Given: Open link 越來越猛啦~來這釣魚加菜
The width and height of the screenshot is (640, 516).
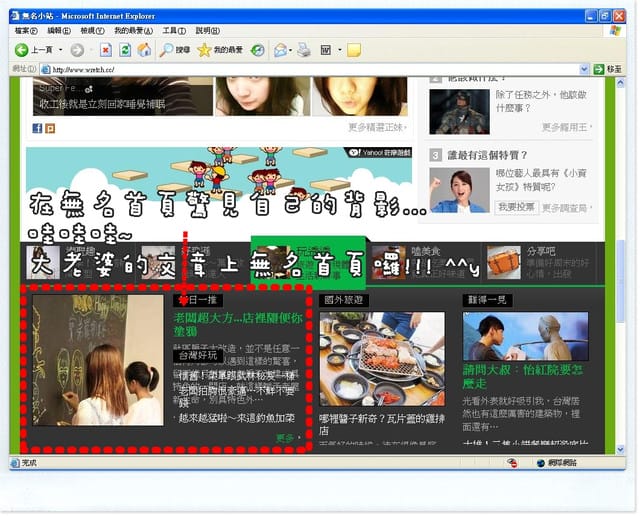Looking at the screenshot, I should click(236, 418).
